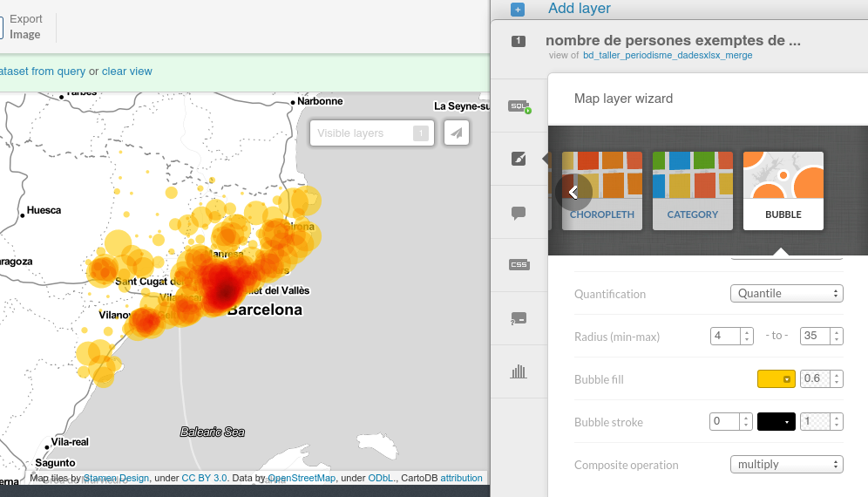Adjust Bubble fill opacity stepper arrows

click(837, 378)
